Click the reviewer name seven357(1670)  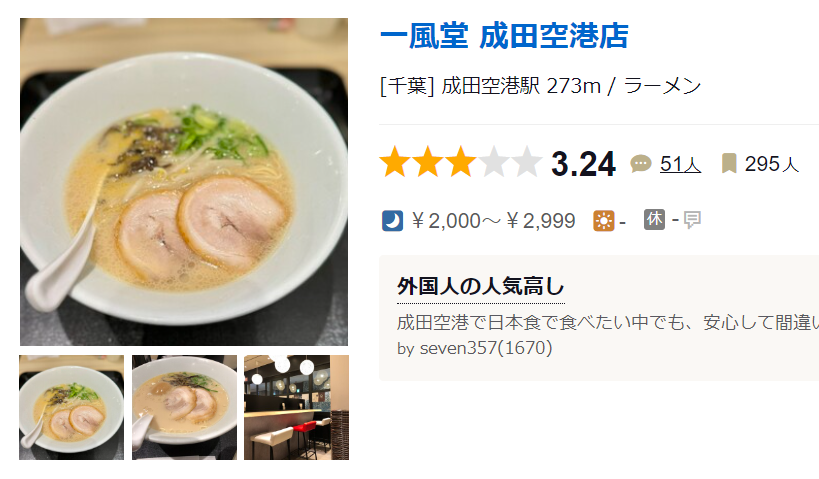[x=486, y=348]
